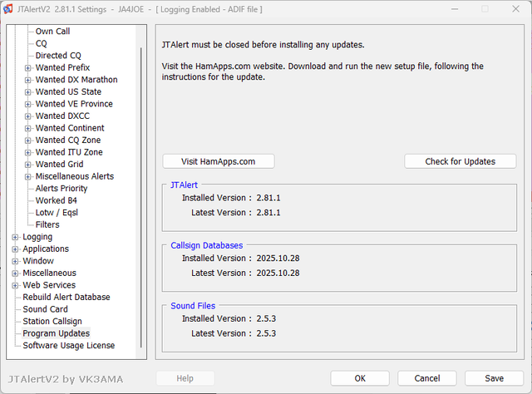Open Software Usage License page
The image size is (532, 394).
coord(69,346)
